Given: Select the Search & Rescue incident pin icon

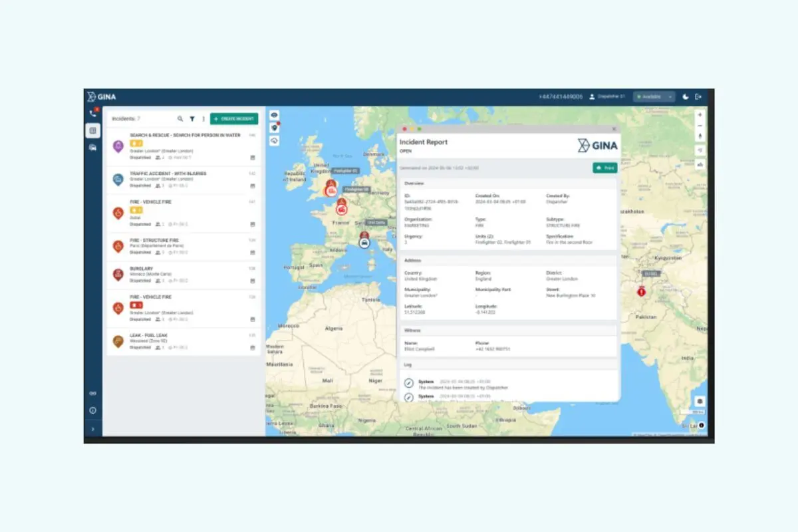Looking at the screenshot, I should (x=118, y=147).
